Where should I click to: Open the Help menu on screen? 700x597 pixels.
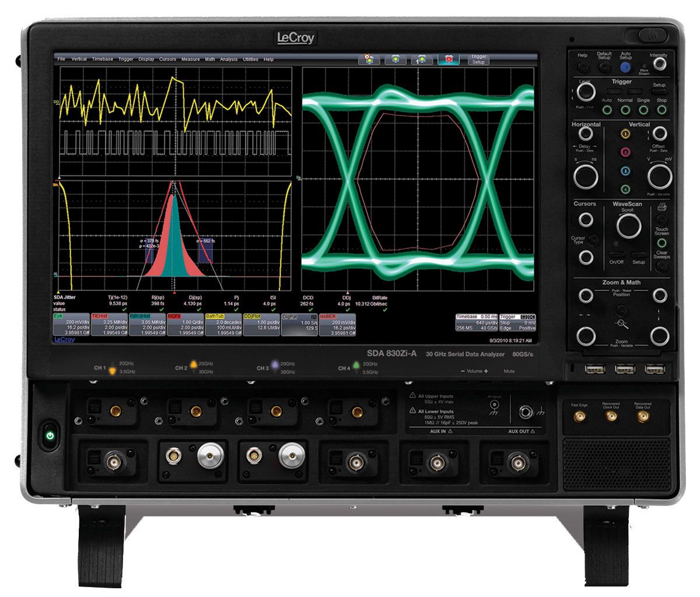(x=268, y=59)
